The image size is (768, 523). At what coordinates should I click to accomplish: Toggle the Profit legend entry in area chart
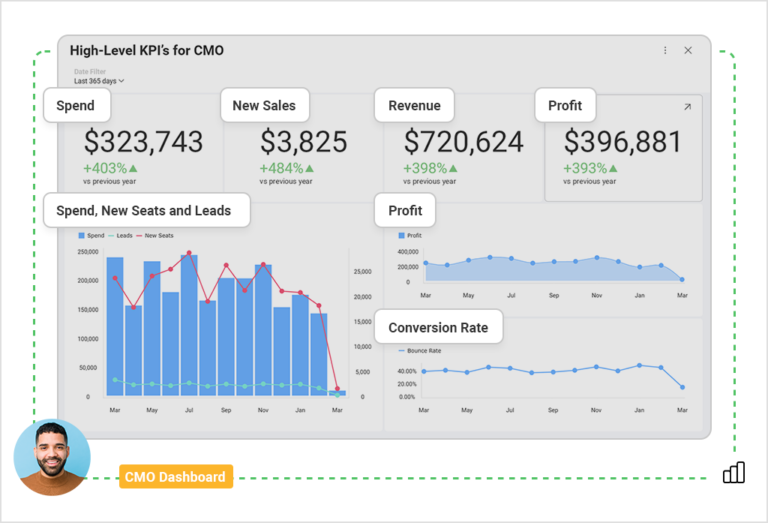[x=410, y=236]
